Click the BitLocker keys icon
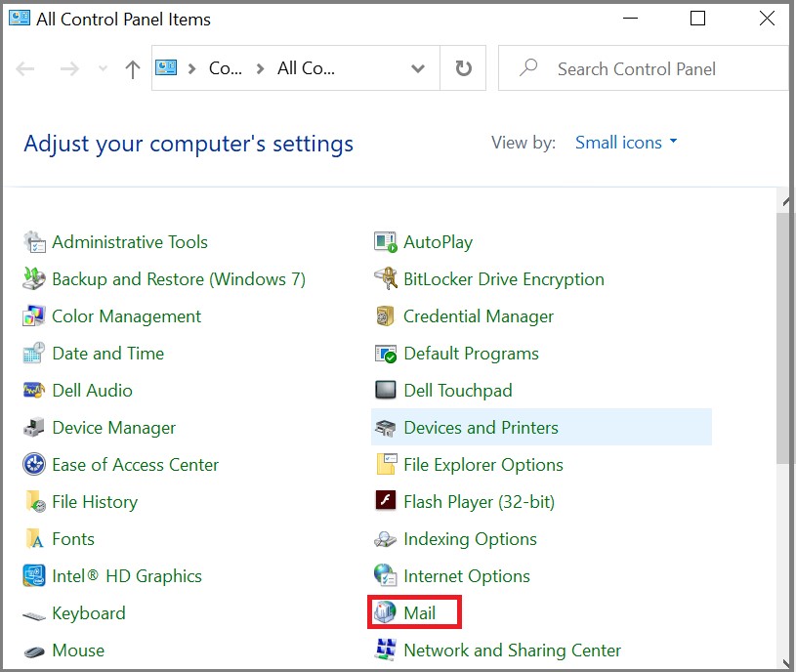The image size is (796, 672). coord(386,278)
